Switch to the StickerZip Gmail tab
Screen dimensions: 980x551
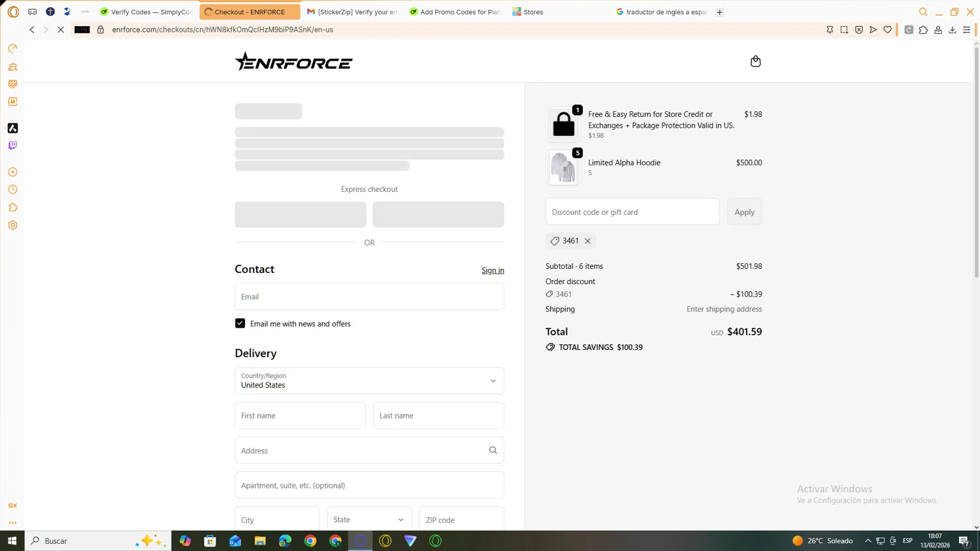(x=353, y=12)
